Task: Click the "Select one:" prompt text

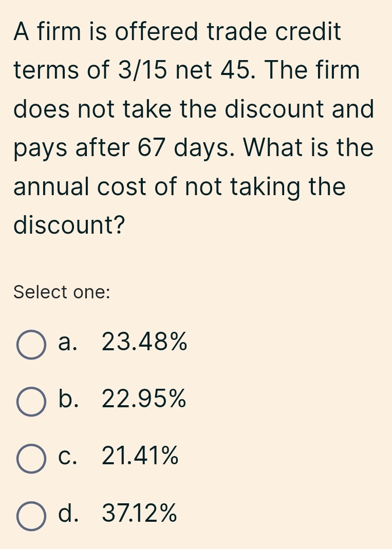Action: 62,292
